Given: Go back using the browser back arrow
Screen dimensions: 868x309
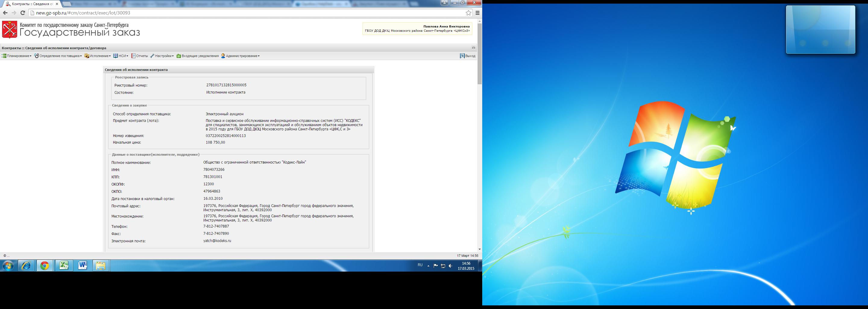Looking at the screenshot, I should click(5, 13).
